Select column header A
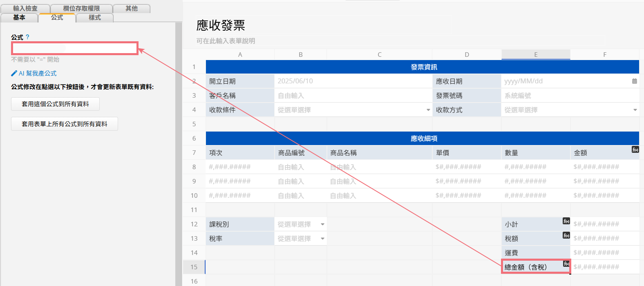This screenshot has height=286, width=644. tap(240, 55)
